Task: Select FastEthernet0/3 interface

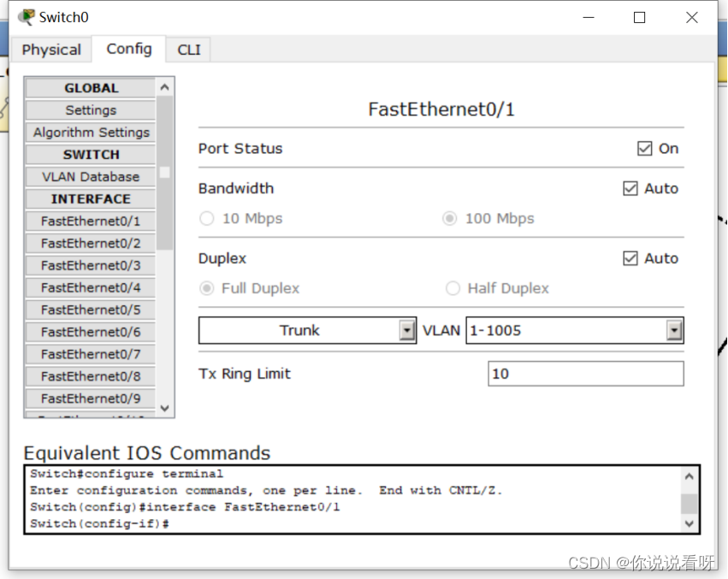Action: 91,265
